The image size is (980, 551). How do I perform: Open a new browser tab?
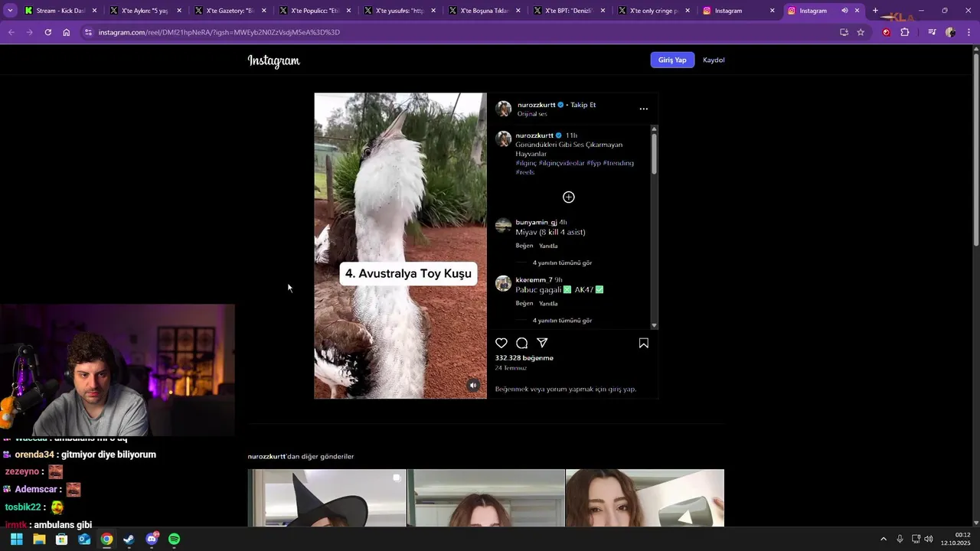click(875, 11)
